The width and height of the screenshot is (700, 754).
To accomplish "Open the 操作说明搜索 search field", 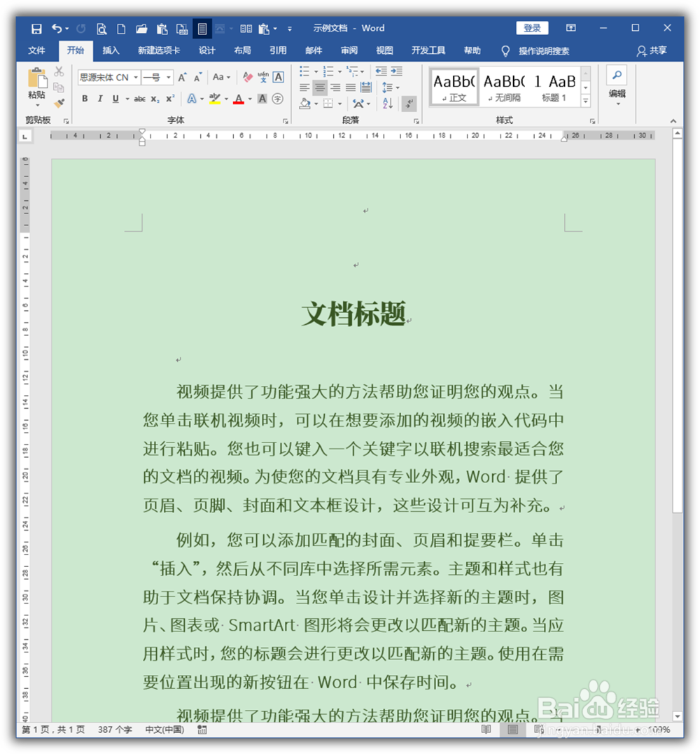I will pos(546,50).
